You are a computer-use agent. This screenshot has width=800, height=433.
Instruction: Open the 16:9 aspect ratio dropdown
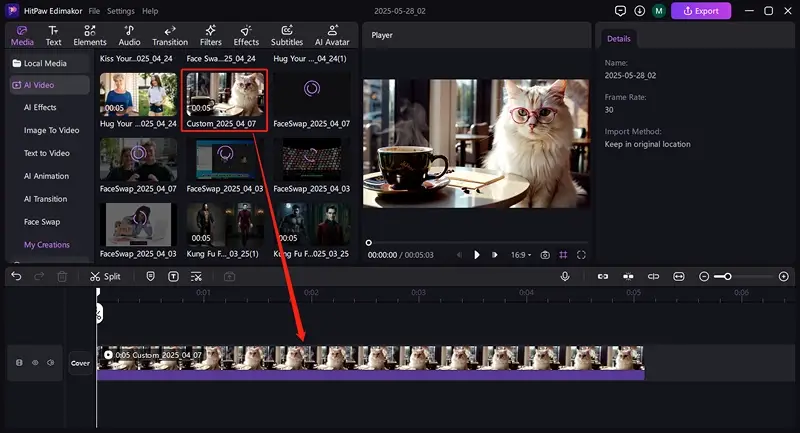coord(521,254)
